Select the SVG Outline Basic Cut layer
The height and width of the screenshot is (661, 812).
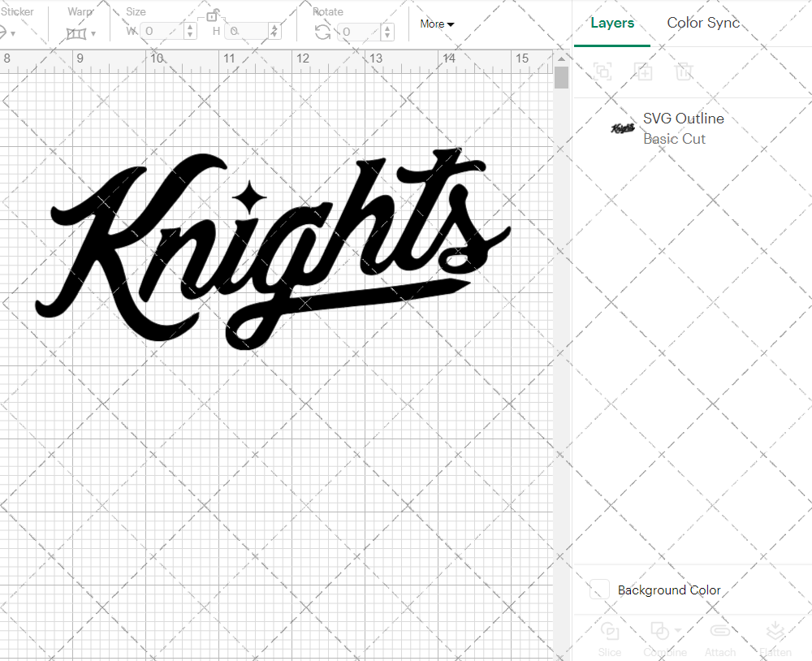[683, 127]
